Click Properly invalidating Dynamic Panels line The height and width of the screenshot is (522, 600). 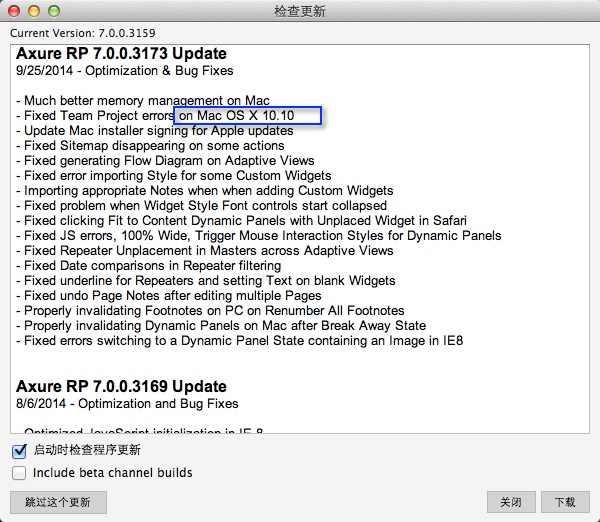(x=221, y=326)
